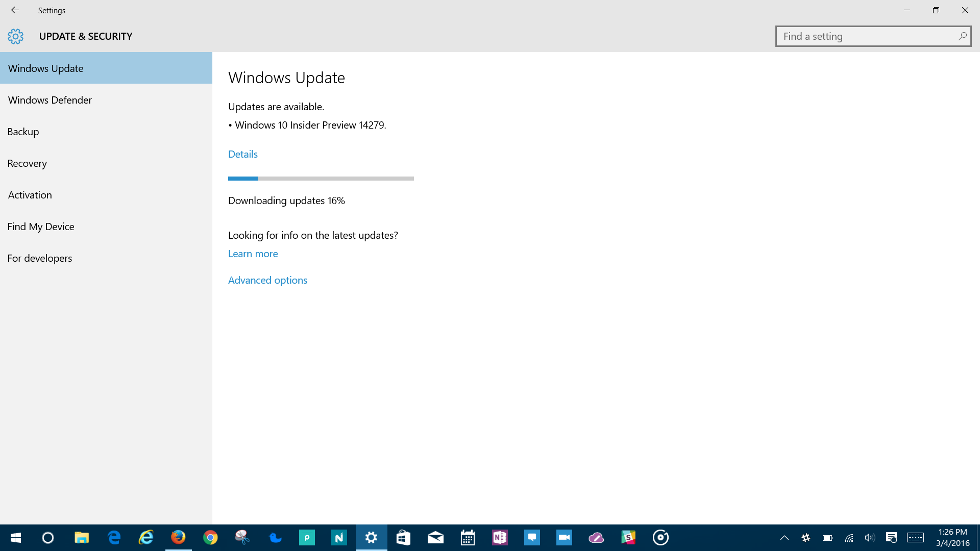
Task: Go to Find My Device
Action: click(x=41, y=227)
